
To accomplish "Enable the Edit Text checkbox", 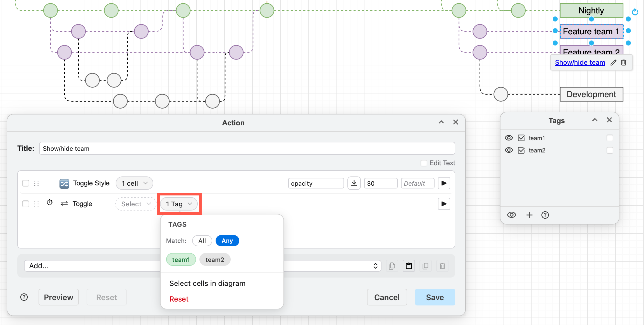I will 424,163.
